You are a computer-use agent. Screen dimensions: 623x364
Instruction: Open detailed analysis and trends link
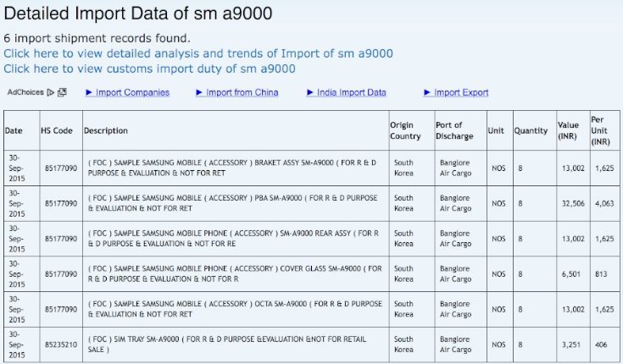198,53
